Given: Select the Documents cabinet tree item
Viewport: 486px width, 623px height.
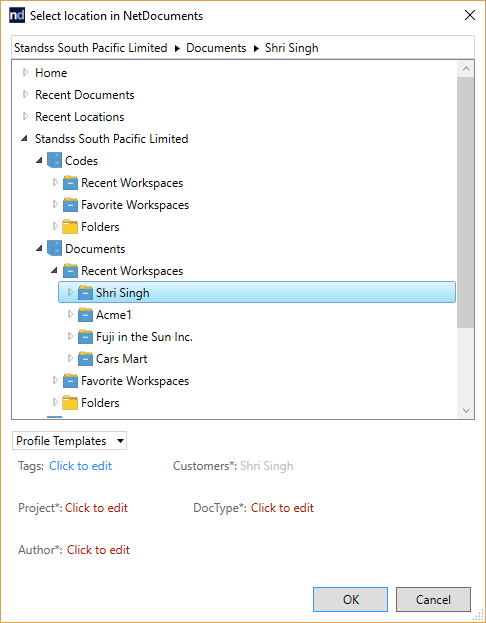Looking at the screenshot, I should 95,249.
